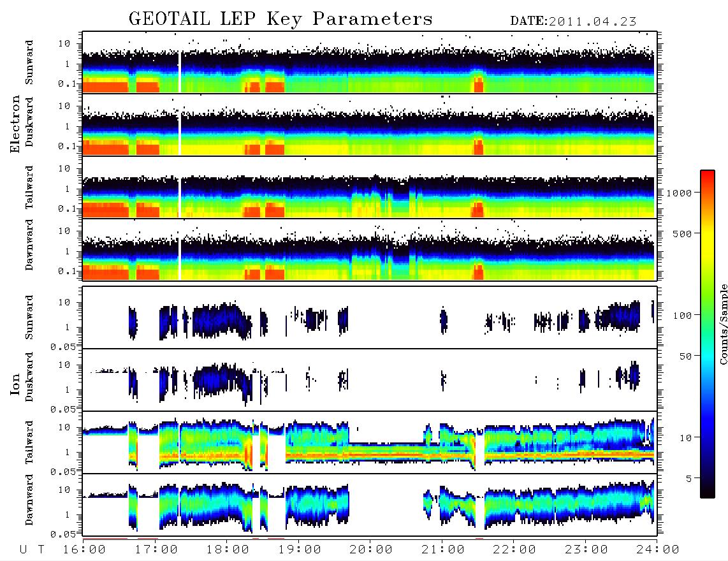Click the "0.05" tick of Ion Duskward panel
The height and width of the screenshot is (561, 728).
(63, 409)
